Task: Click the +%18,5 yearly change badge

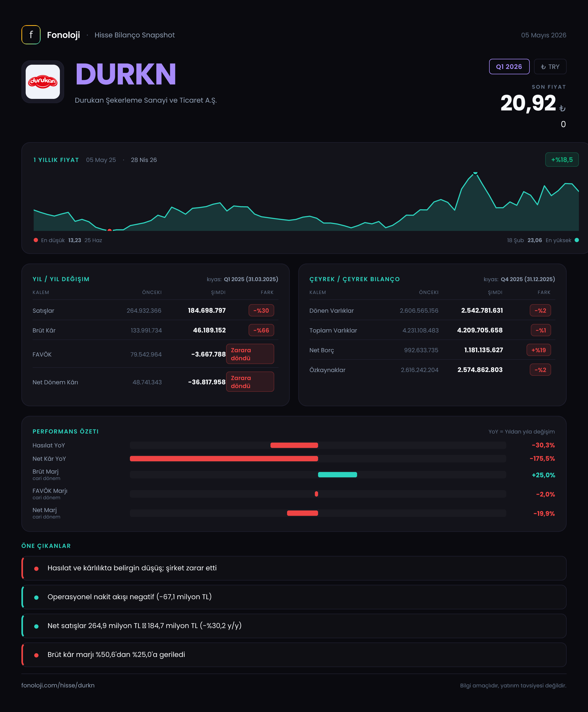Action: (562, 160)
